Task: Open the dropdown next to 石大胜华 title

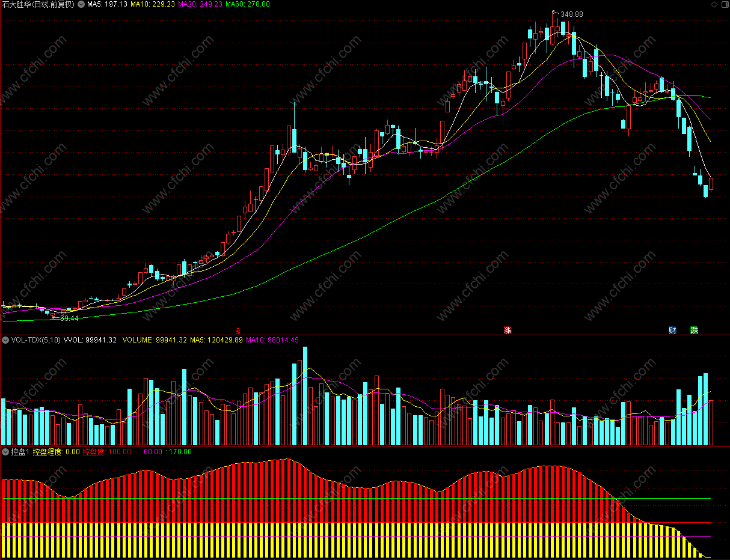Action: [81, 4]
